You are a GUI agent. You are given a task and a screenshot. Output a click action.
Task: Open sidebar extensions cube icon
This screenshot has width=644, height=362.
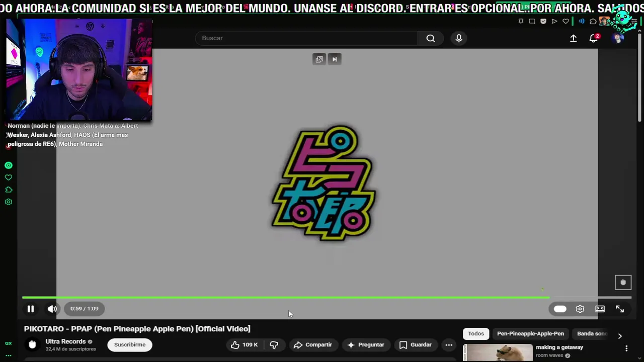click(x=9, y=190)
